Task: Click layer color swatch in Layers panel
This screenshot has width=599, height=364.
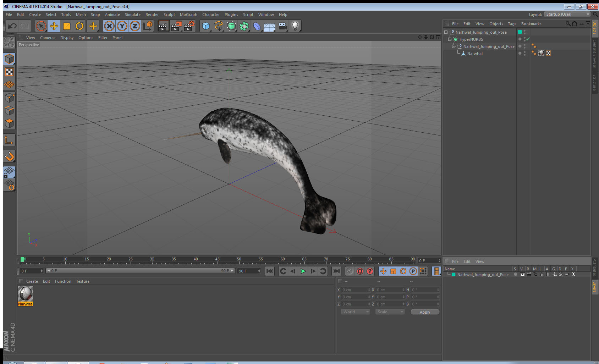Action: pos(454,275)
